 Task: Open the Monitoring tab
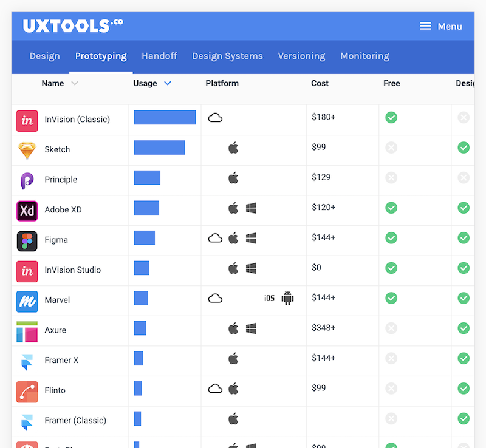tap(365, 56)
